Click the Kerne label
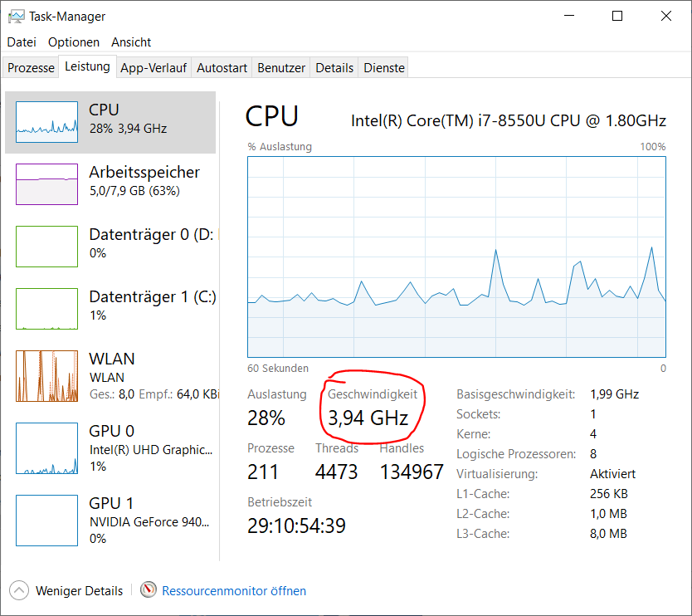692x616 pixels. point(473,434)
